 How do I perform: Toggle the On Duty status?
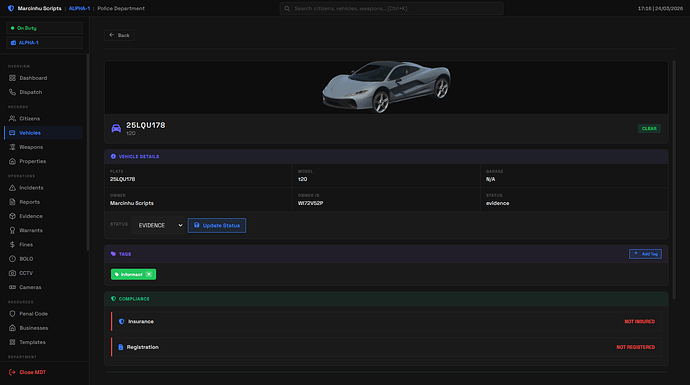[x=44, y=28]
